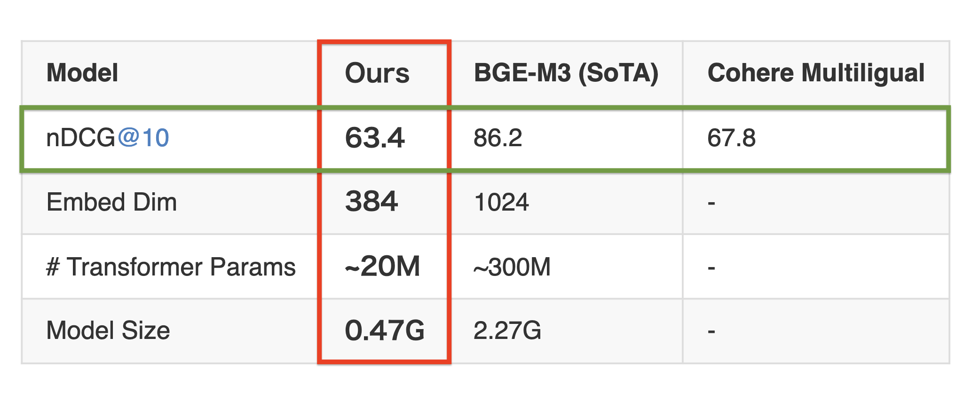Click the @10 link in nDCG row
Viewport: 980px width, 409px height.
(x=143, y=138)
